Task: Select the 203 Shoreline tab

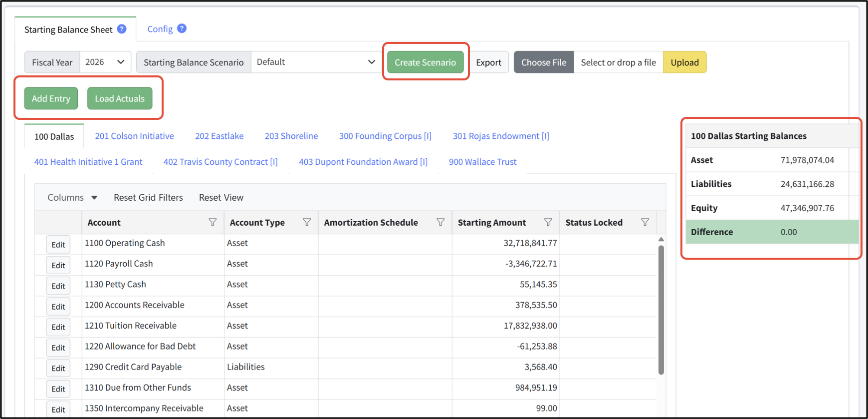Action: tap(291, 136)
